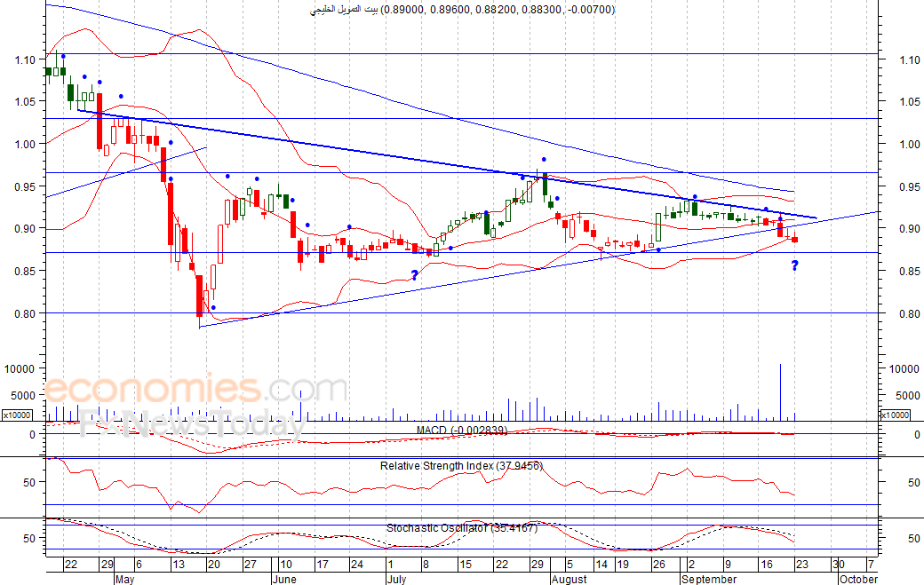
Task: Click the date tick 20 in May
Action: point(213,565)
